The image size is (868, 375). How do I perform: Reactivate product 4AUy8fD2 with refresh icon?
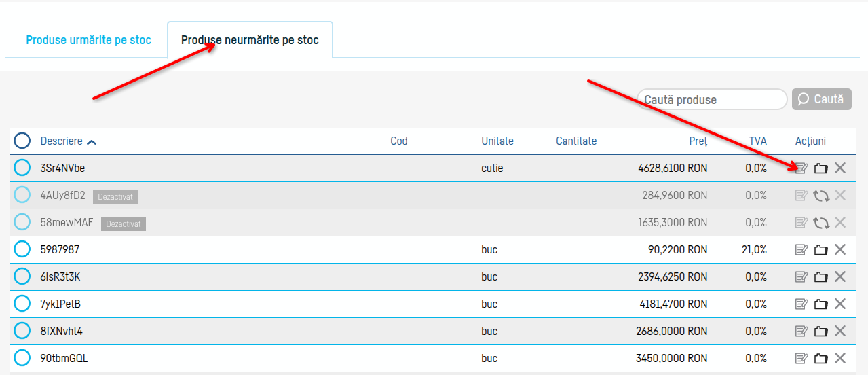[x=821, y=196]
